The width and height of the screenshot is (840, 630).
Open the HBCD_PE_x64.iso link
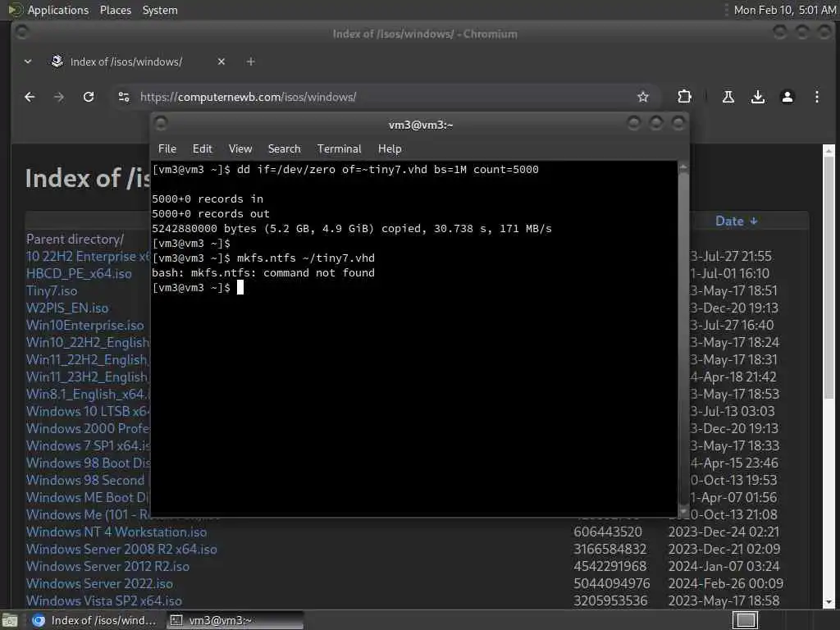point(79,273)
